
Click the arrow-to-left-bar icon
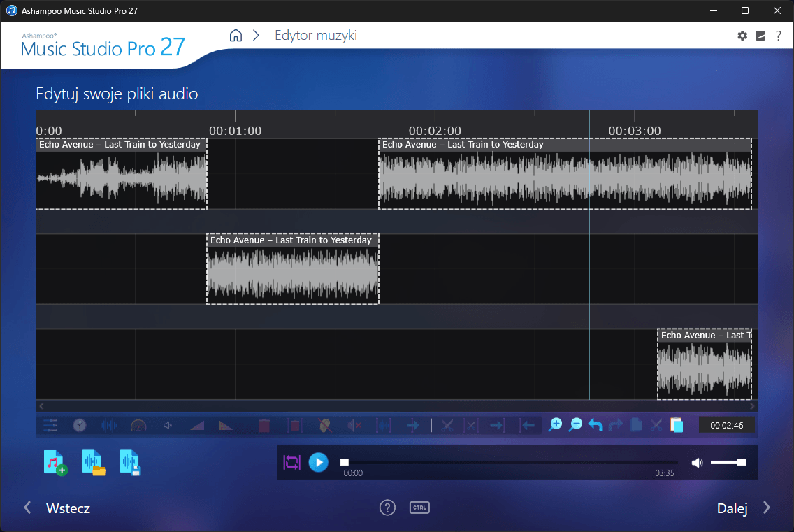click(527, 425)
